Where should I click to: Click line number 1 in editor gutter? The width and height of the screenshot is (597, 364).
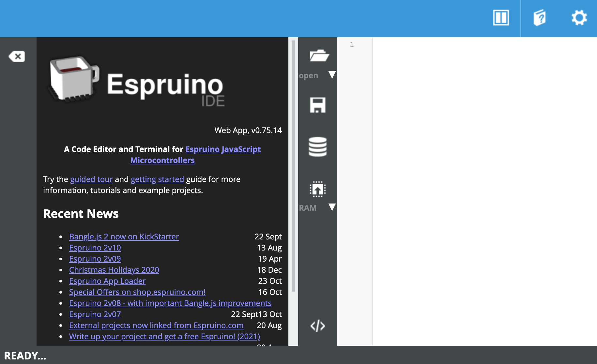tap(352, 45)
